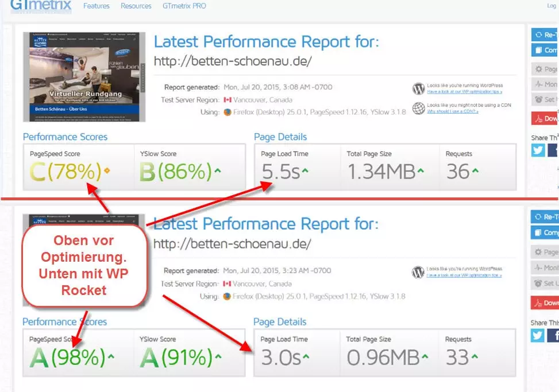Click the 1.34MB Total Page Size value
Screen dimensions: 559x392
tap(381, 172)
